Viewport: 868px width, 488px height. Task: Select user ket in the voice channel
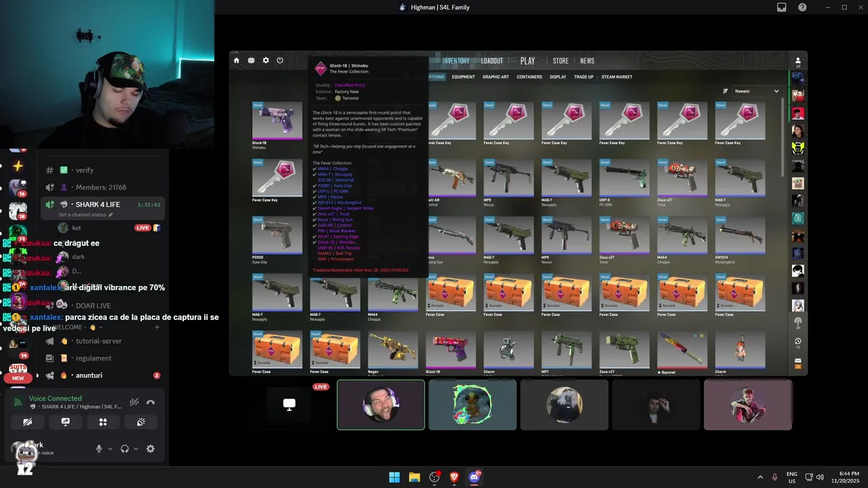[102, 228]
